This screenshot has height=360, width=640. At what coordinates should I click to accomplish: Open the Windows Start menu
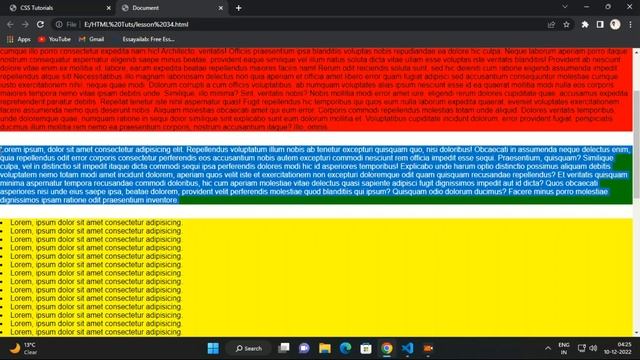point(213,348)
